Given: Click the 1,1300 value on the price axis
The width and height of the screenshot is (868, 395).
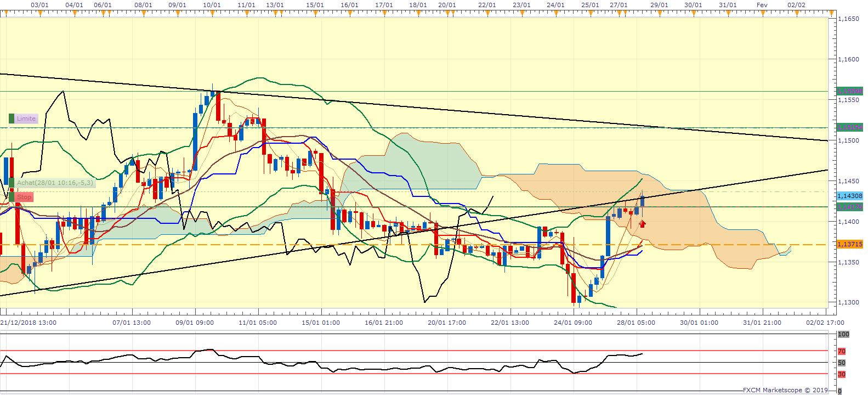Looking at the screenshot, I should point(849,302).
